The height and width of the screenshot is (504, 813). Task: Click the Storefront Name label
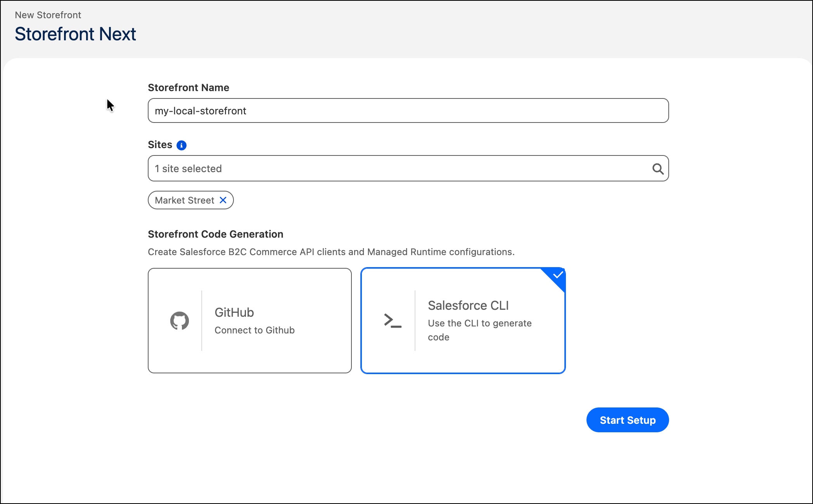click(x=189, y=88)
